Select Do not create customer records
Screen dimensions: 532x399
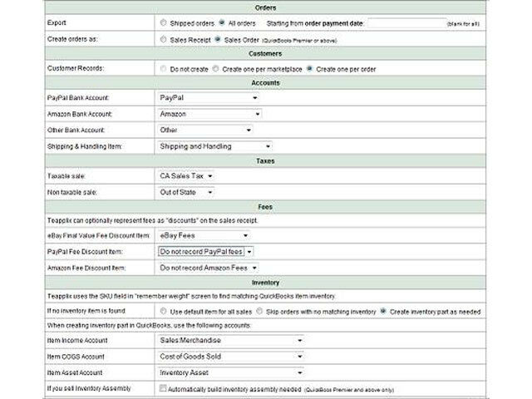162,69
